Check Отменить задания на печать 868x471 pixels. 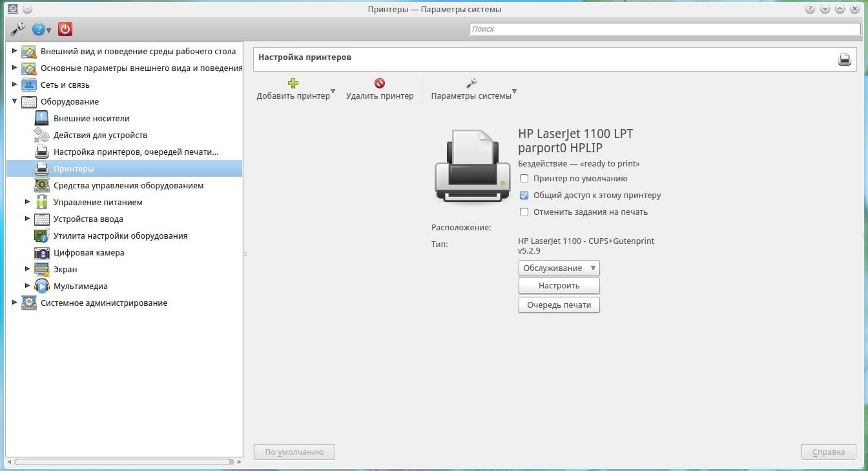pyautogui.click(x=524, y=212)
